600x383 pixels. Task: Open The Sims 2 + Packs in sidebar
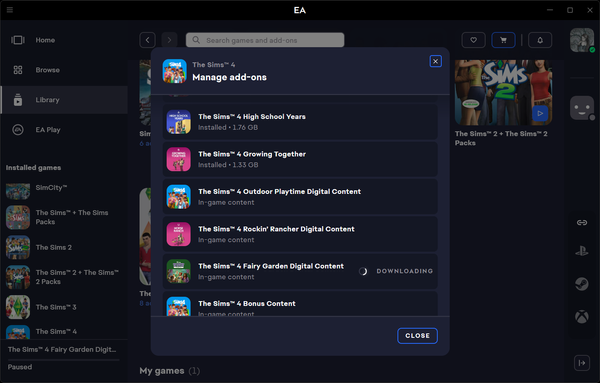pyautogui.click(x=64, y=277)
